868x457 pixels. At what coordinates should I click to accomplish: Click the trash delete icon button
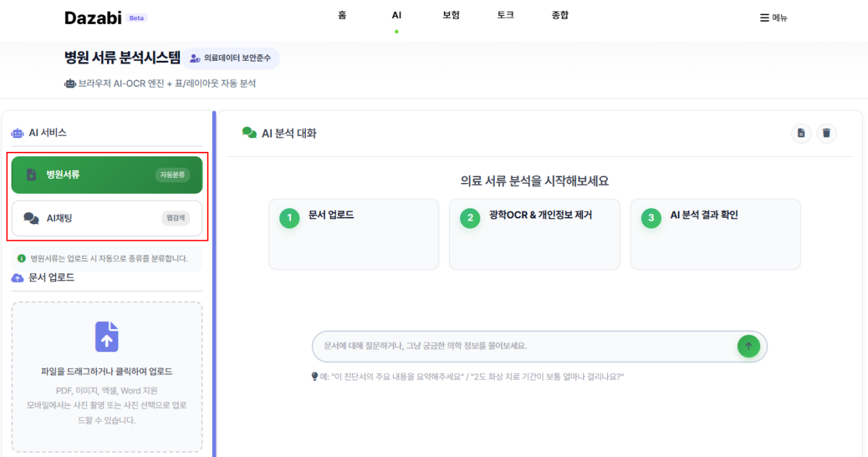click(x=827, y=133)
